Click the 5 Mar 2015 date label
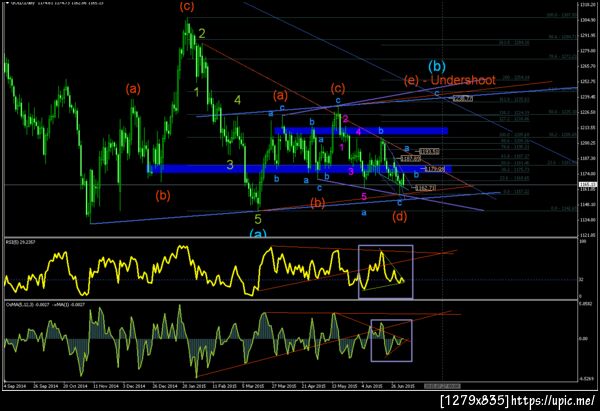The height and width of the screenshot is (411, 600). pos(253,386)
